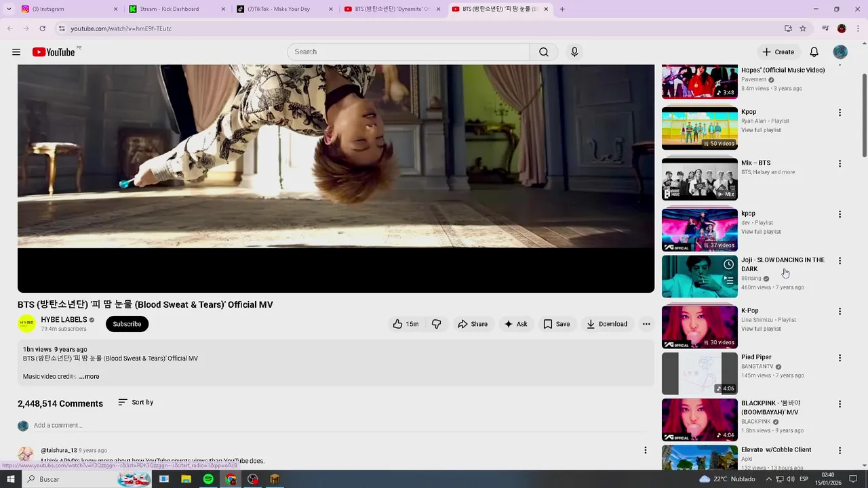The height and width of the screenshot is (488, 868).
Task: Open the browser tab search dropdown
Action: click(9, 9)
